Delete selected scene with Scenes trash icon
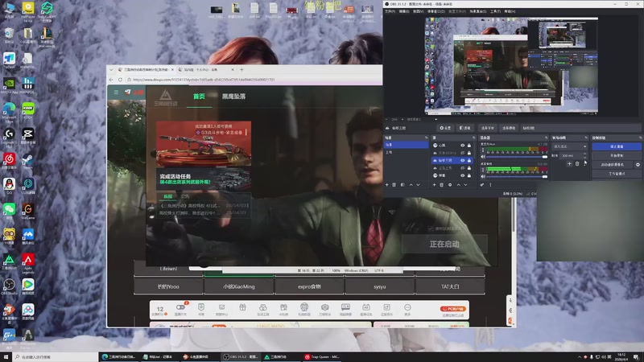644x362 pixels. 394,185
